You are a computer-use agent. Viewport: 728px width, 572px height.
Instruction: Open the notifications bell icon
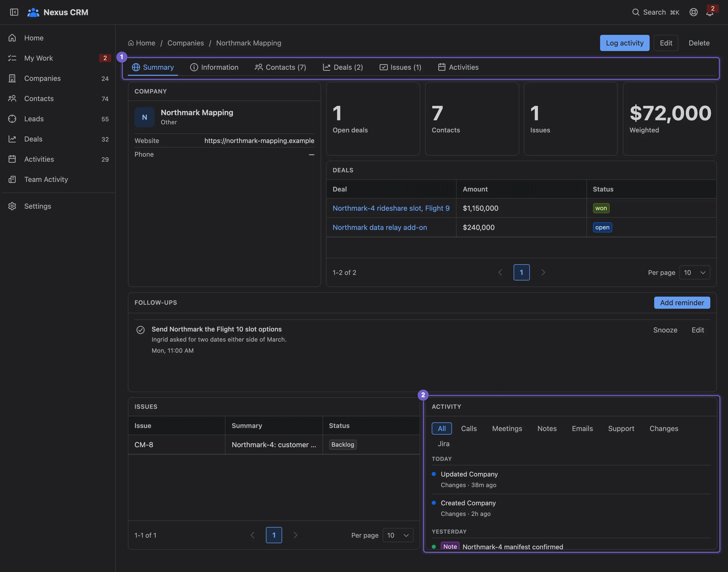click(x=710, y=13)
